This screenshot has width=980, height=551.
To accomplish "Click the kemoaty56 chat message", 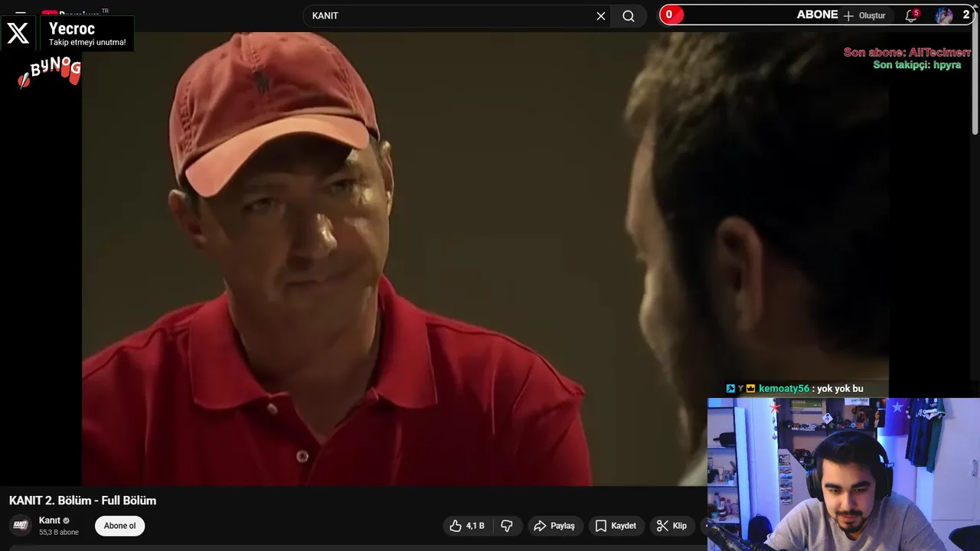I will (795, 389).
